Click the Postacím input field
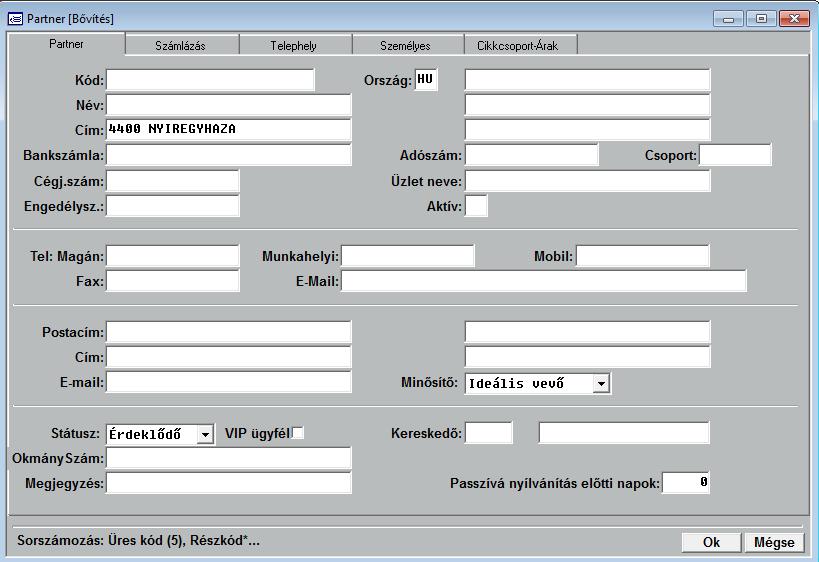The height and width of the screenshot is (562, 819). [x=229, y=332]
